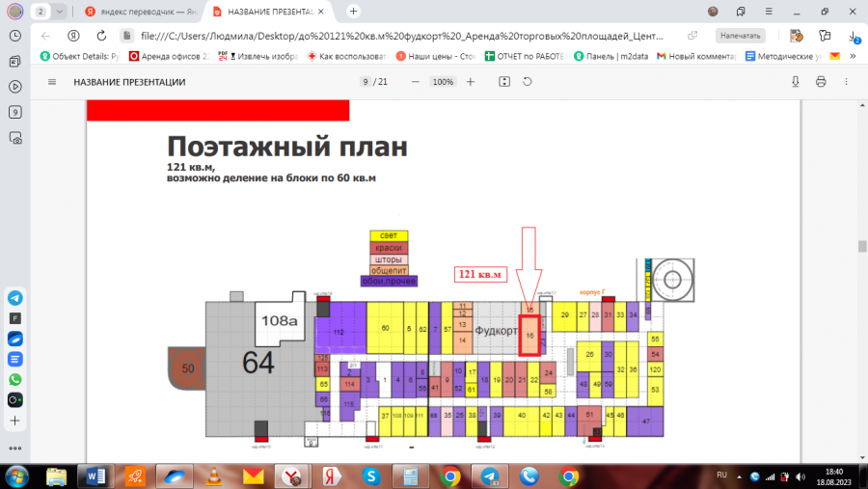868x489 pixels.
Task: Open sidebar settings three dots
Action: [x=14, y=448]
